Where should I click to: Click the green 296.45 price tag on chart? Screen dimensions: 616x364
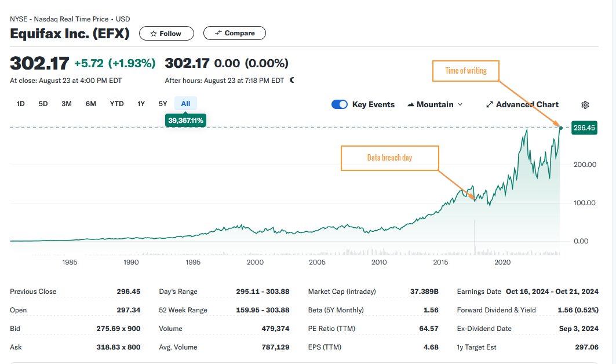pyautogui.click(x=584, y=128)
